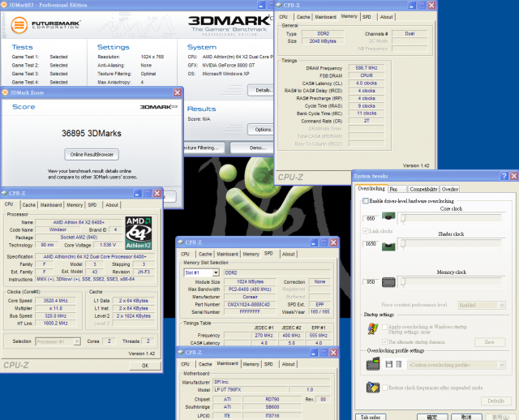Click the Online ResultBrowser button

pyautogui.click(x=92, y=155)
